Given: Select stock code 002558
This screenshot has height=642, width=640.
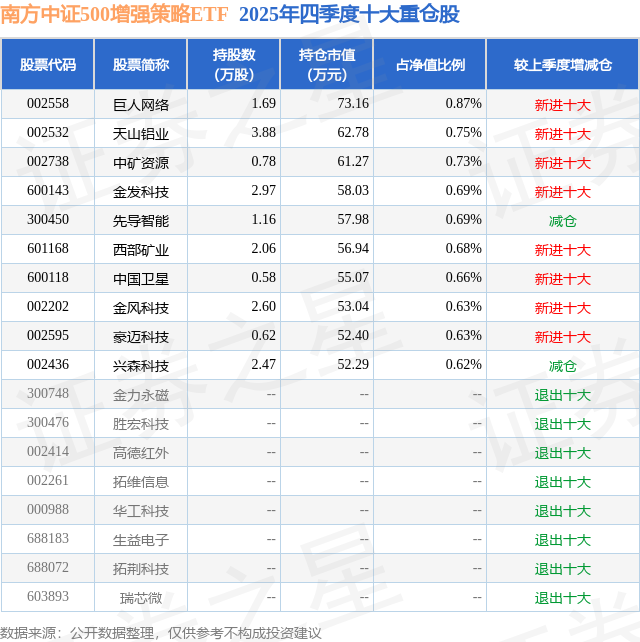Looking at the screenshot, I should pyautogui.click(x=48, y=104).
